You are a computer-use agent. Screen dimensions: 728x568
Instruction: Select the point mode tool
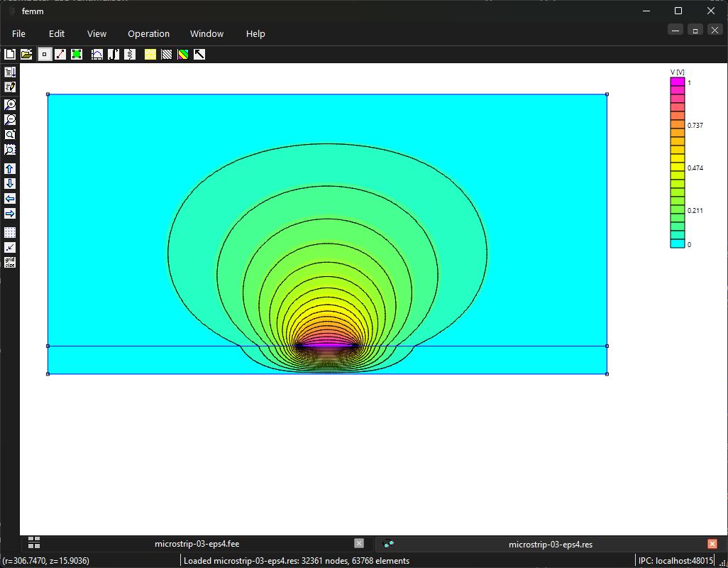coord(44,55)
